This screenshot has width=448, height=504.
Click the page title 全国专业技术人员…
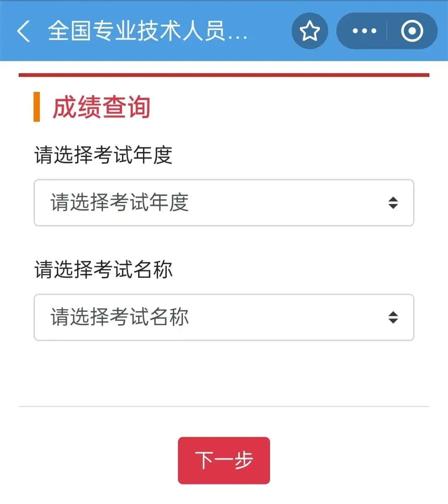147,31
